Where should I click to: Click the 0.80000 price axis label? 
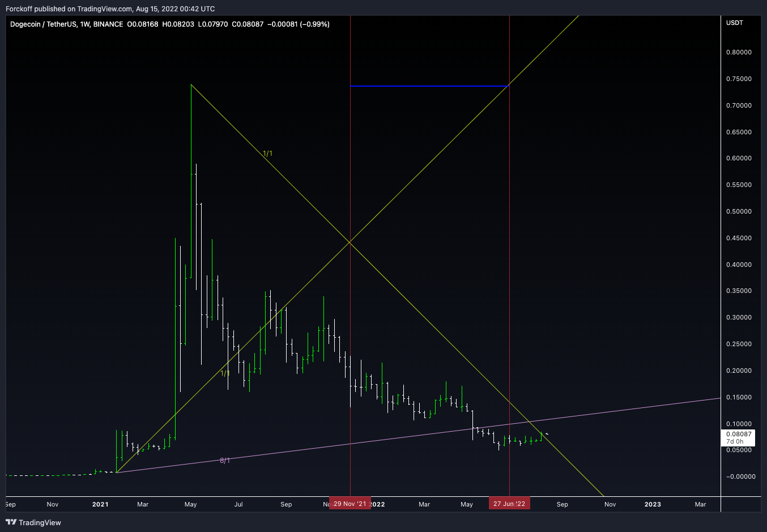[739, 52]
